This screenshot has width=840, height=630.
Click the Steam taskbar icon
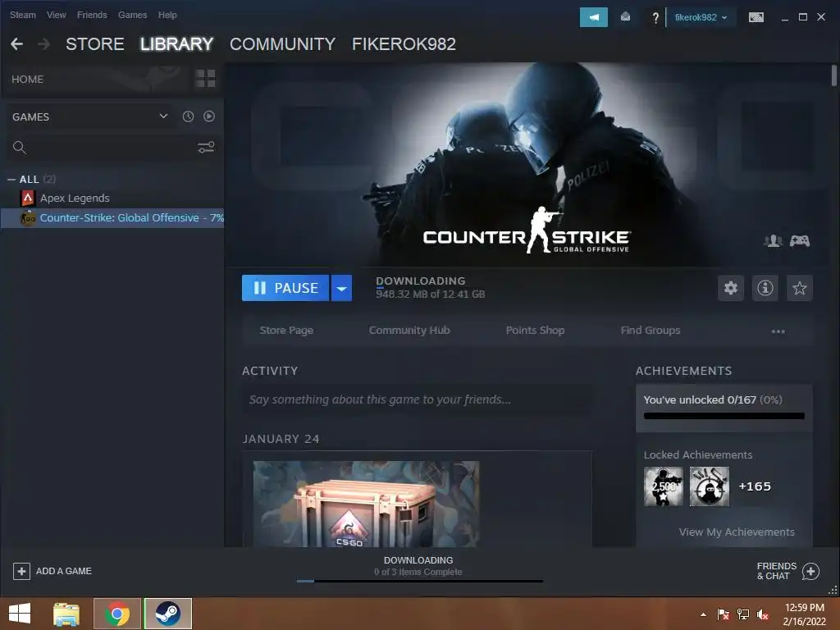click(167, 614)
